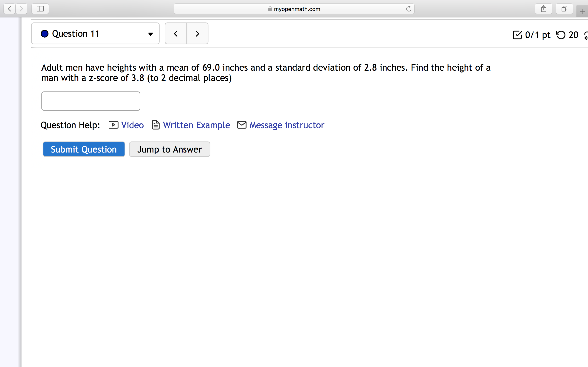Click the retry arrow icon next to 20
The image size is (588, 367).
[560, 35]
